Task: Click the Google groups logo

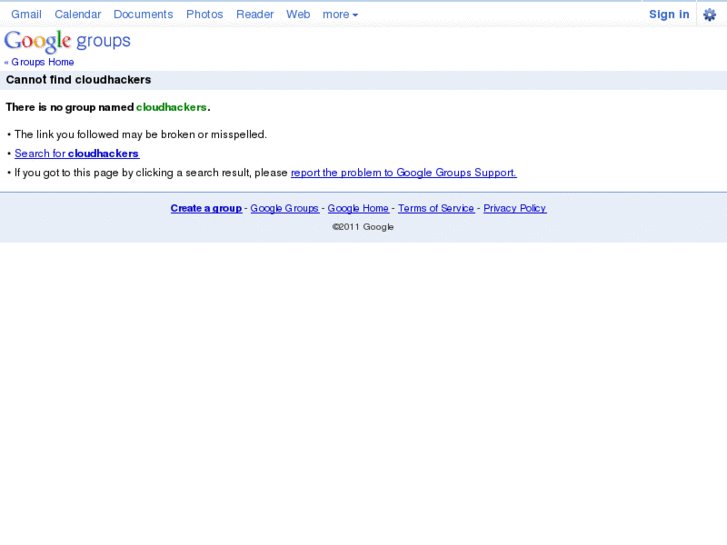Action: 67,42
